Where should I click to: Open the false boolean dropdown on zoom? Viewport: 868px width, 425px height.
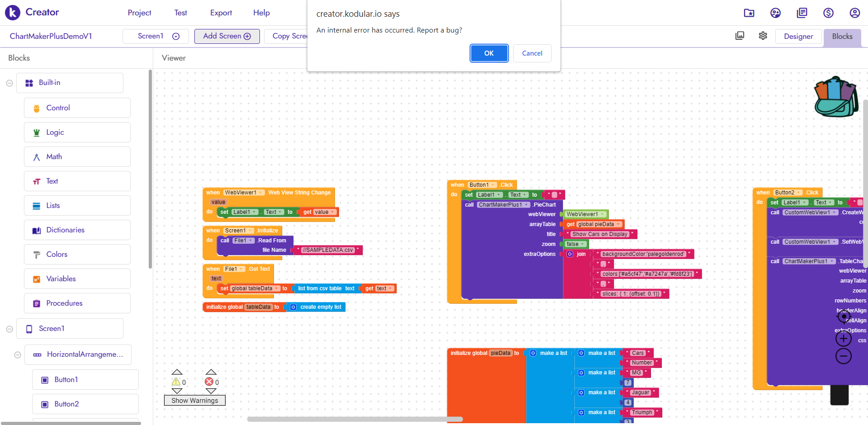(x=583, y=244)
